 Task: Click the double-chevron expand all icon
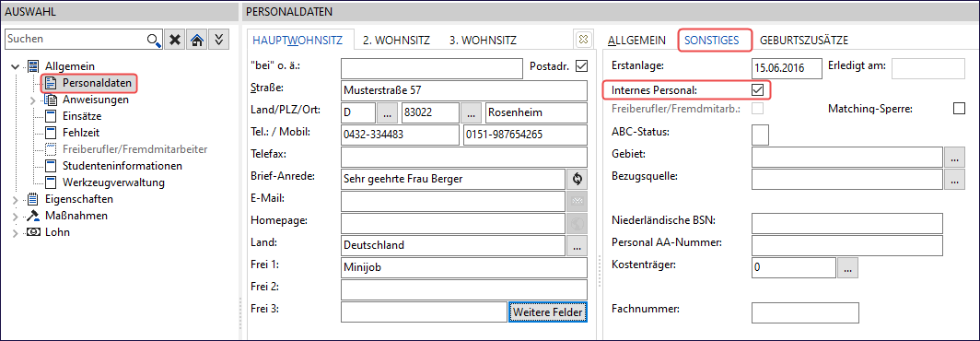[218, 40]
